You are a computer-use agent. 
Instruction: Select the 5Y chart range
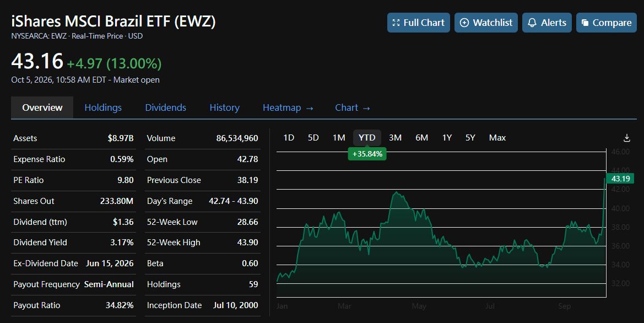(x=470, y=138)
